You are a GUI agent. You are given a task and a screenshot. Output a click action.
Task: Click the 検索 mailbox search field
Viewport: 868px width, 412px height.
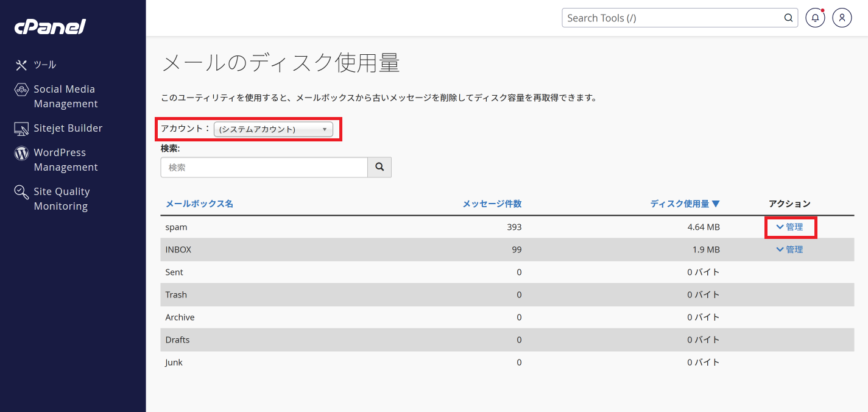264,168
